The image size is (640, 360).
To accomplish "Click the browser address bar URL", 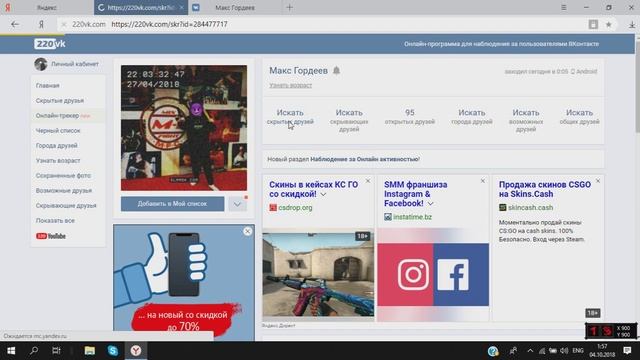I will point(169,24).
